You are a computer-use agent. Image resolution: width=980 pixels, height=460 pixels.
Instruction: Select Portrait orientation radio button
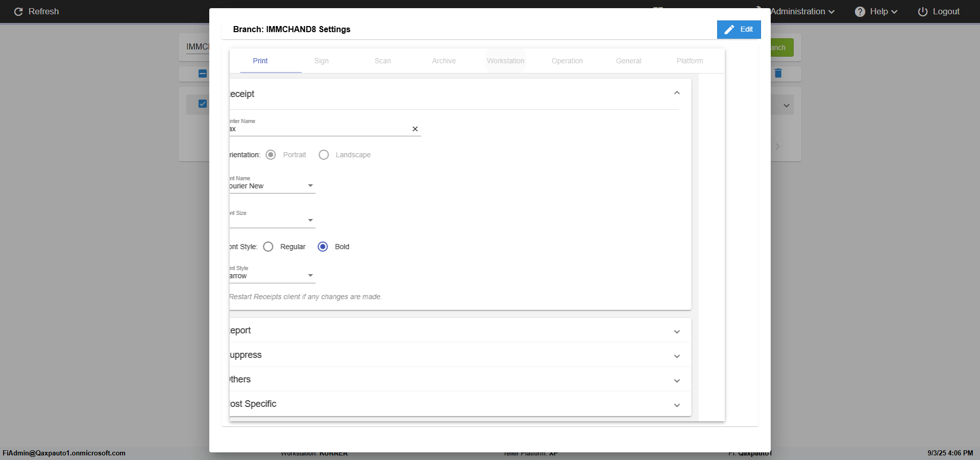[x=271, y=155]
